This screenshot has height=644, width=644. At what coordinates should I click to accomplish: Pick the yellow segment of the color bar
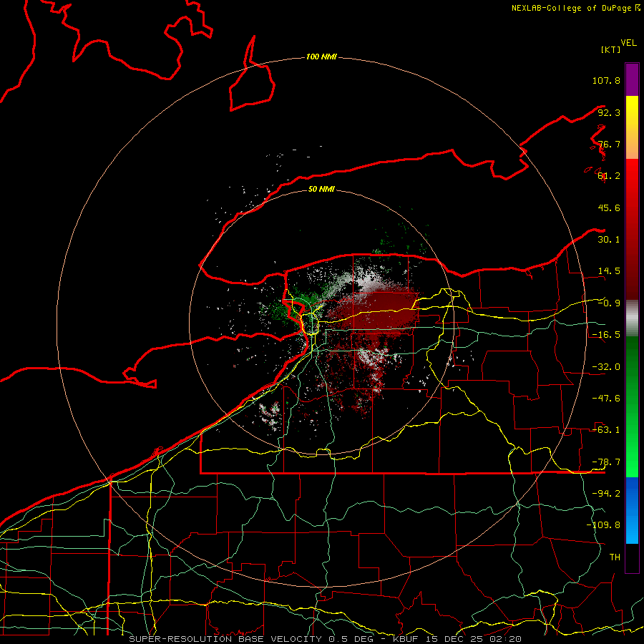click(x=632, y=127)
